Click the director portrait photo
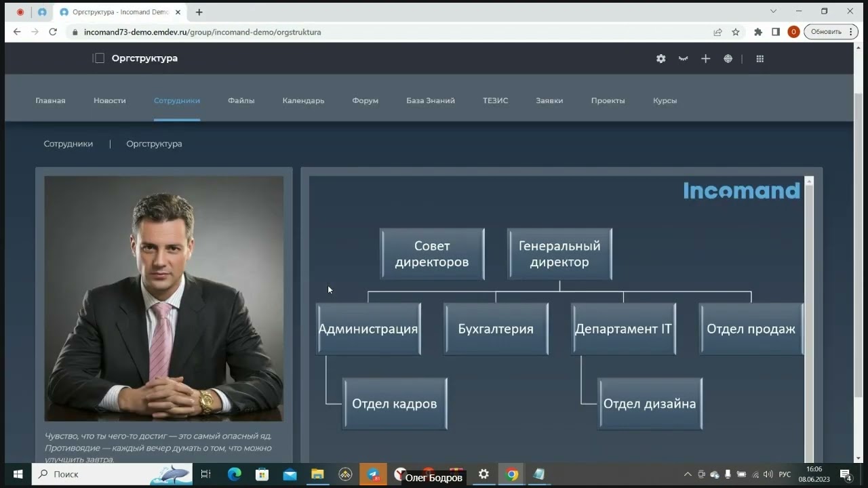The width and height of the screenshot is (868, 488). tap(164, 299)
